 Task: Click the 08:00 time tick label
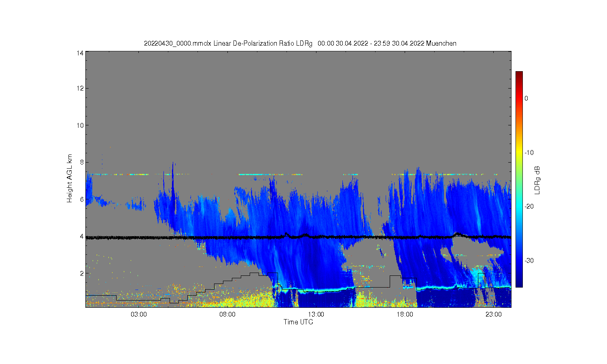point(227,314)
